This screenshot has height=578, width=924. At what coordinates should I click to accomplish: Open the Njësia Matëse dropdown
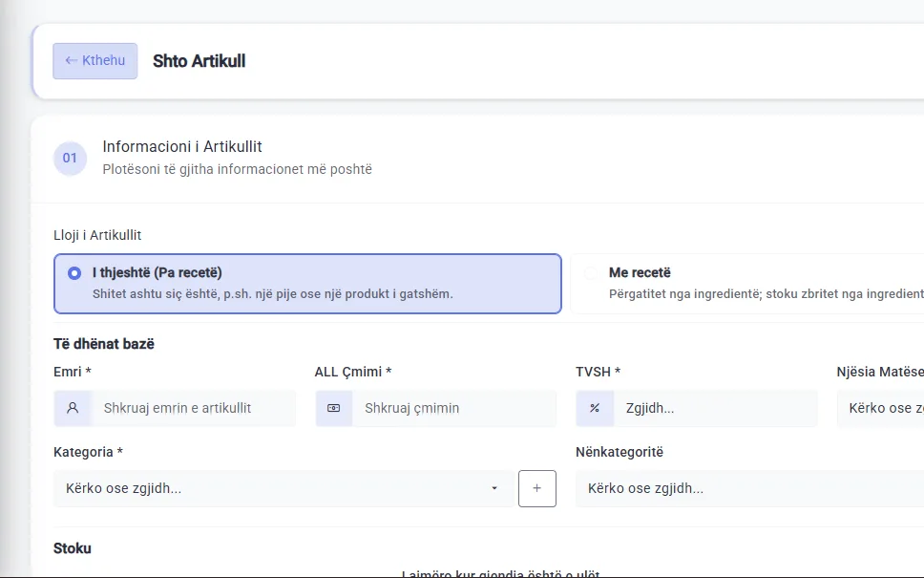[x=880, y=408]
